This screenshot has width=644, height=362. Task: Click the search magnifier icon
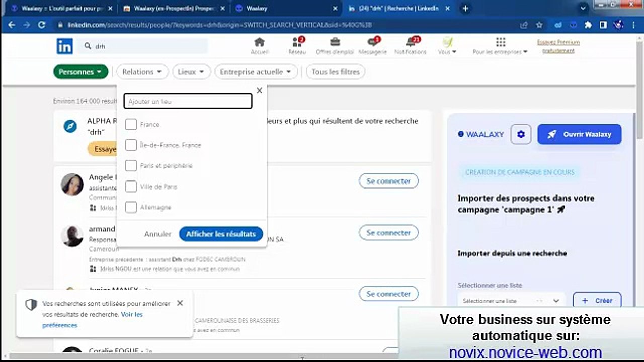point(88,46)
